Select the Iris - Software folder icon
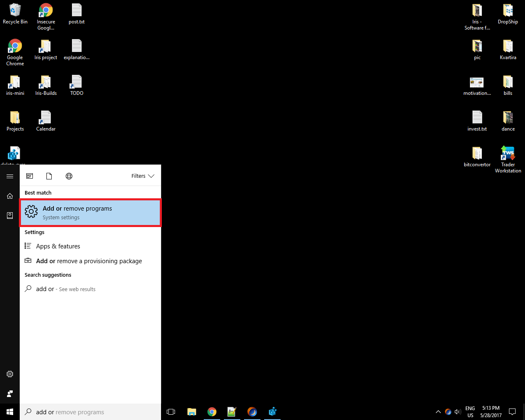The width and height of the screenshot is (525, 420). [477, 16]
